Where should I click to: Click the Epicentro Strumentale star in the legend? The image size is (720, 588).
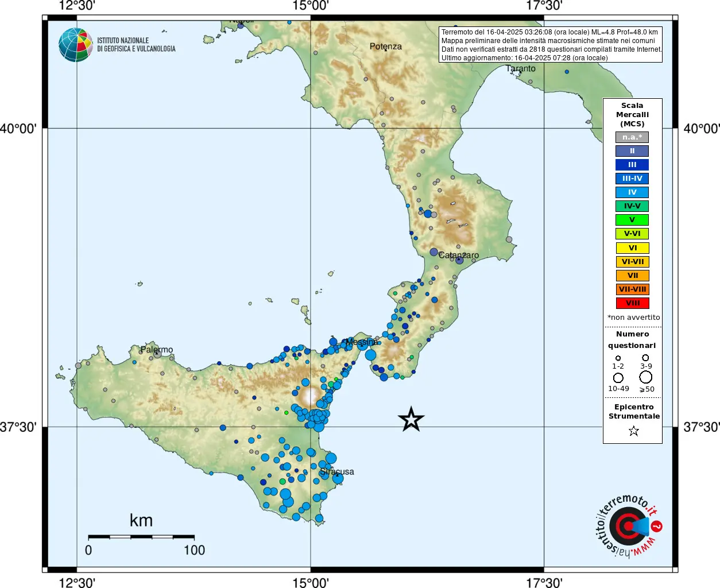coord(633,431)
